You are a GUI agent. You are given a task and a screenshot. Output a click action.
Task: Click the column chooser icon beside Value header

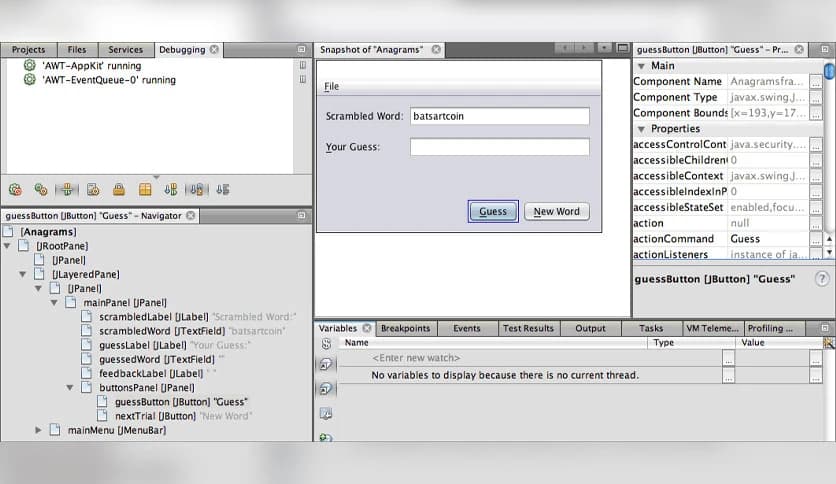pos(828,343)
